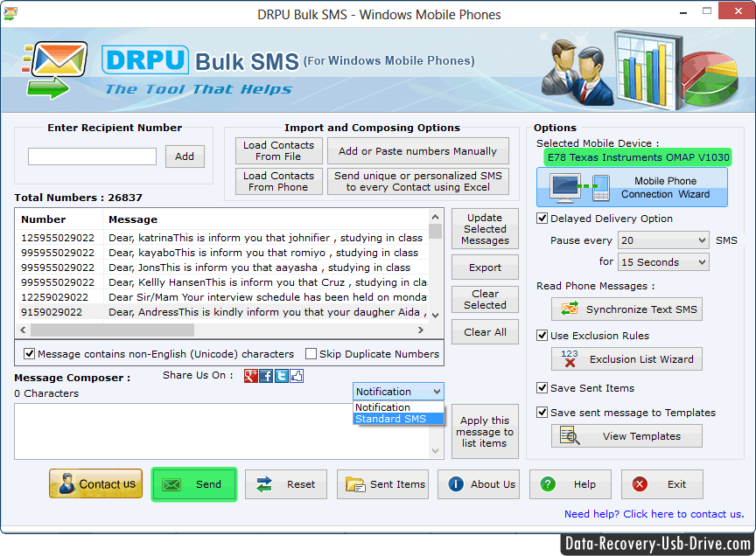This screenshot has width=756, height=556.
Task: Click the View Templates magnifier icon
Action: [570, 436]
